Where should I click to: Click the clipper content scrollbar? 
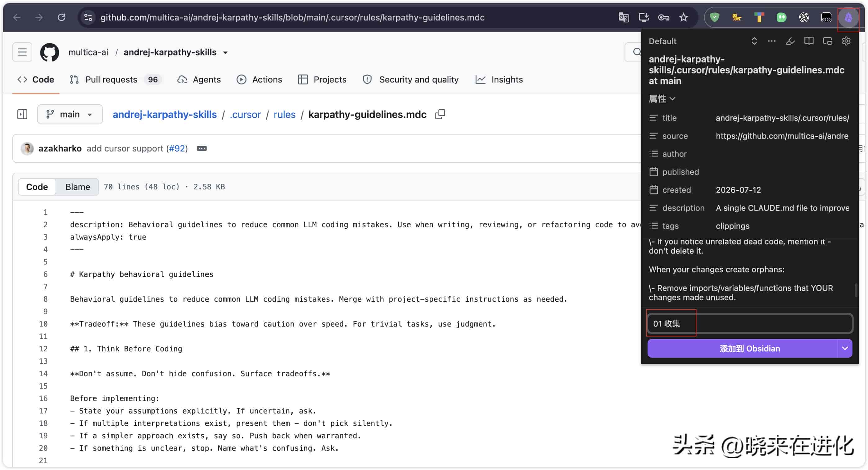pos(856,291)
